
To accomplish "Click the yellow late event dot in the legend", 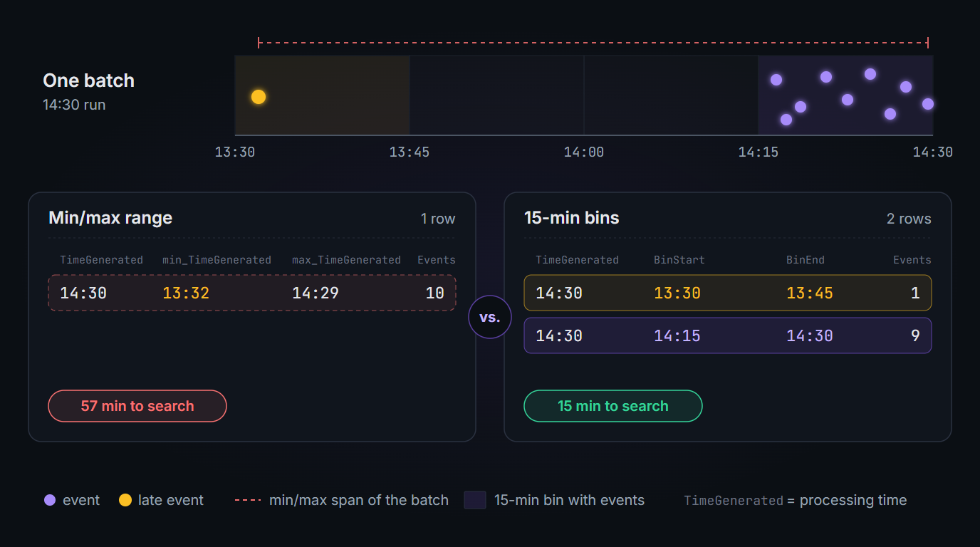I will [125, 500].
